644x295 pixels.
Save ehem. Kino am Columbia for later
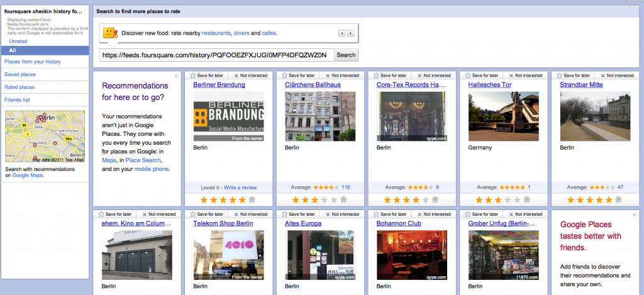(115, 214)
